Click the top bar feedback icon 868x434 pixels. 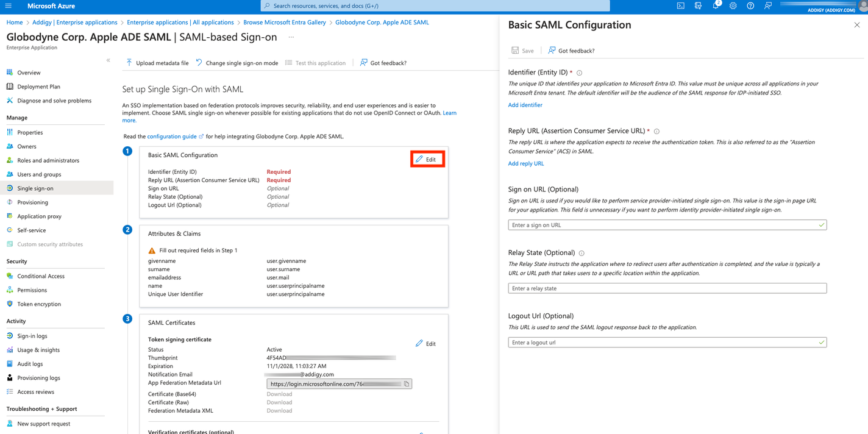pyautogui.click(x=768, y=6)
